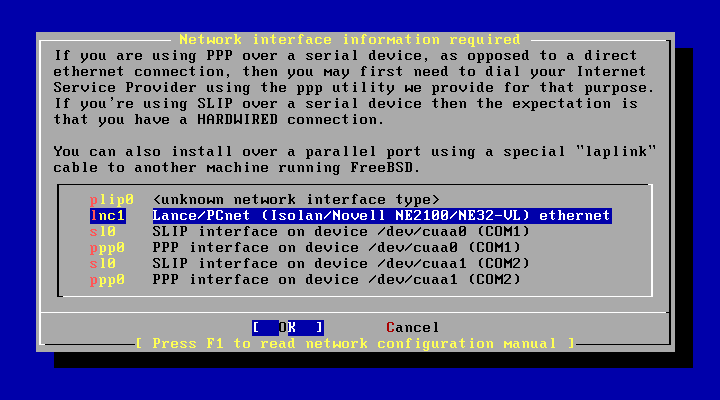The height and width of the screenshot is (400, 720).
Task: Select the sl0 tag on the COM2 row
Action: (103, 264)
